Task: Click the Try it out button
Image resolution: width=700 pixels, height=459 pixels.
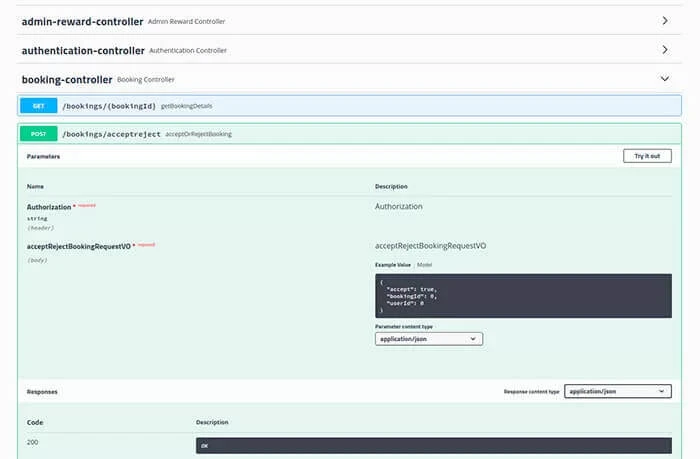Action: click(x=647, y=156)
